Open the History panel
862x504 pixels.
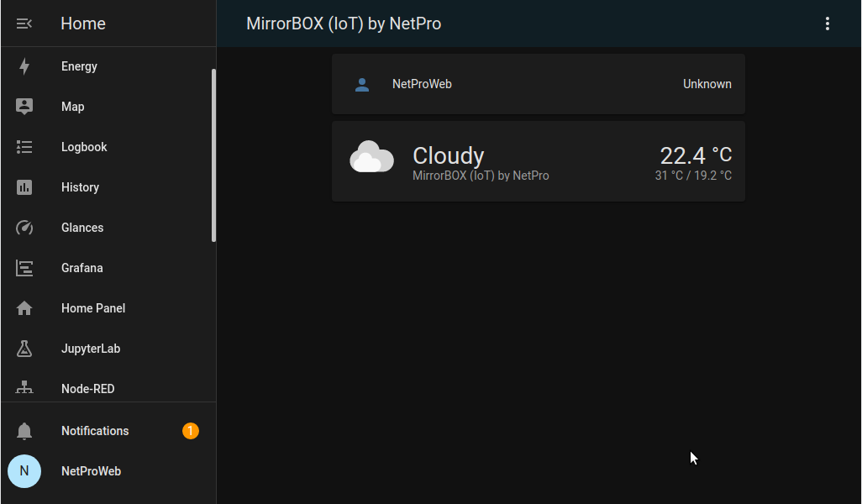click(107, 187)
